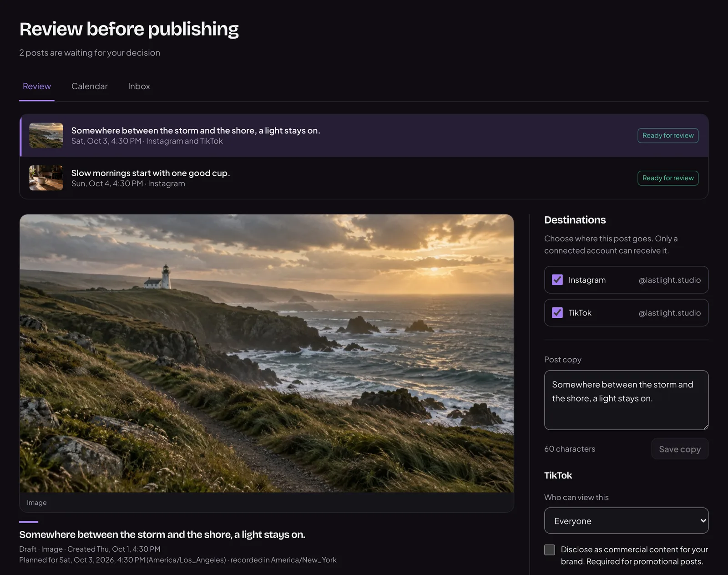Switch to the Review tab
728x575 pixels.
coord(37,87)
